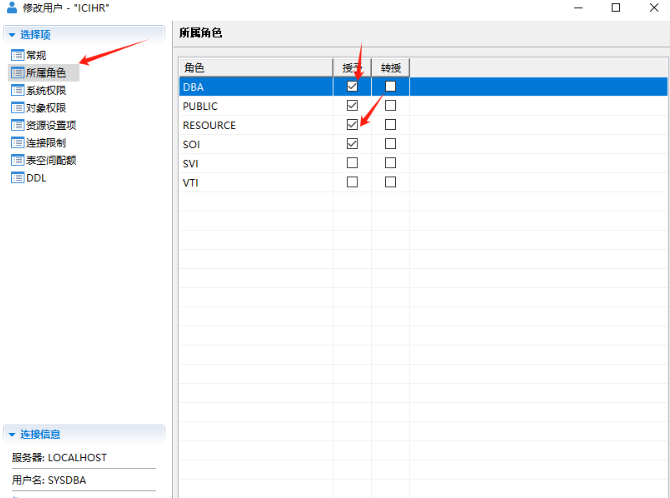Uncheck 授予 for the PUBLIC role
The width and height of the screenshot is (670, 498).
(352, 106)
